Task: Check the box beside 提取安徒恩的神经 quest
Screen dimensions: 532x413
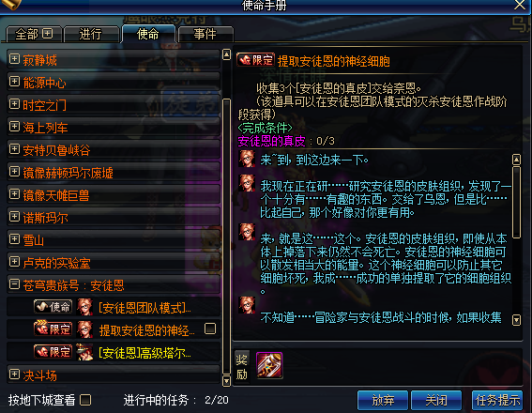Action: (x=210, y=329)
